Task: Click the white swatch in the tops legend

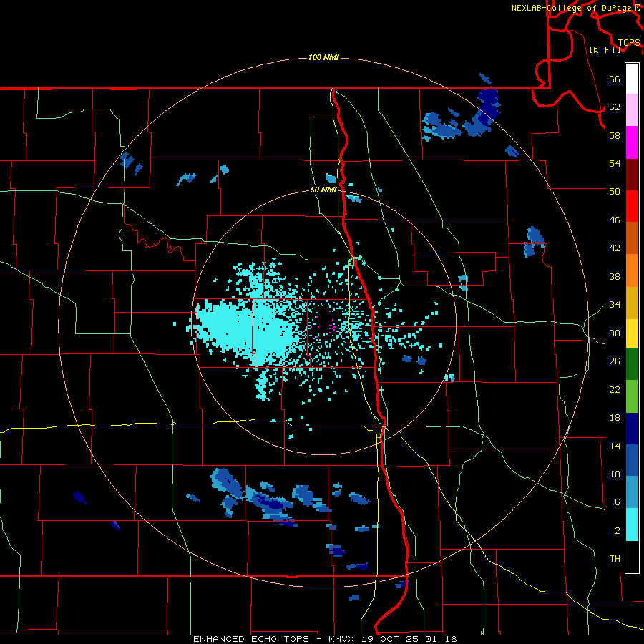Action: click(x=632, y=79)
